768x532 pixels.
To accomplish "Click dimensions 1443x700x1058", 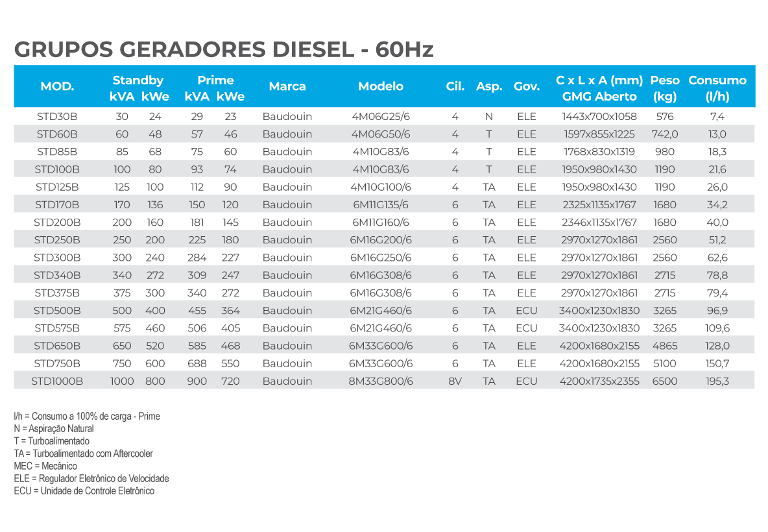I will (x=599, y=117).
